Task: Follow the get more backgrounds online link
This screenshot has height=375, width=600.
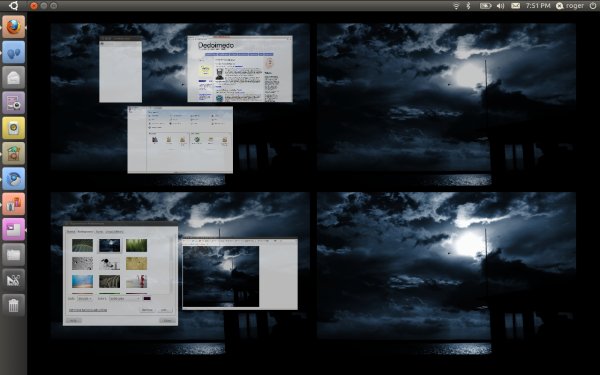Action: (x=88, y=310)
